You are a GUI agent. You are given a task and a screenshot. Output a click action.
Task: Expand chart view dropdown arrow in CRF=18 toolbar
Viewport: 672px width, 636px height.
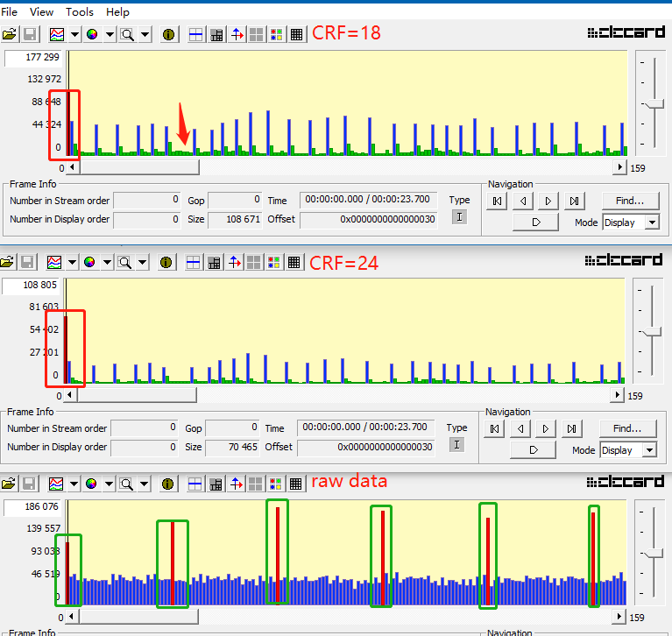coord(74,34)
